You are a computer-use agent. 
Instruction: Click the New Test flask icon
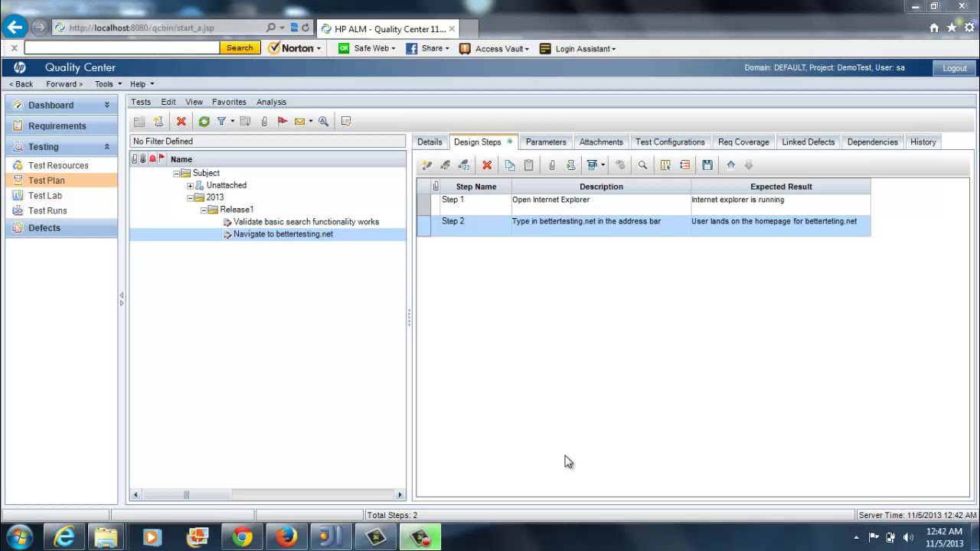pyautogui.click(x=158, y=121)
